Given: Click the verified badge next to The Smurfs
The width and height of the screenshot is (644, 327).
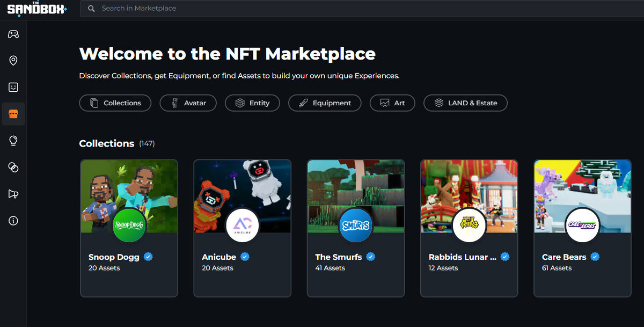Looking at the screenshot, I should tap(371, 257).
